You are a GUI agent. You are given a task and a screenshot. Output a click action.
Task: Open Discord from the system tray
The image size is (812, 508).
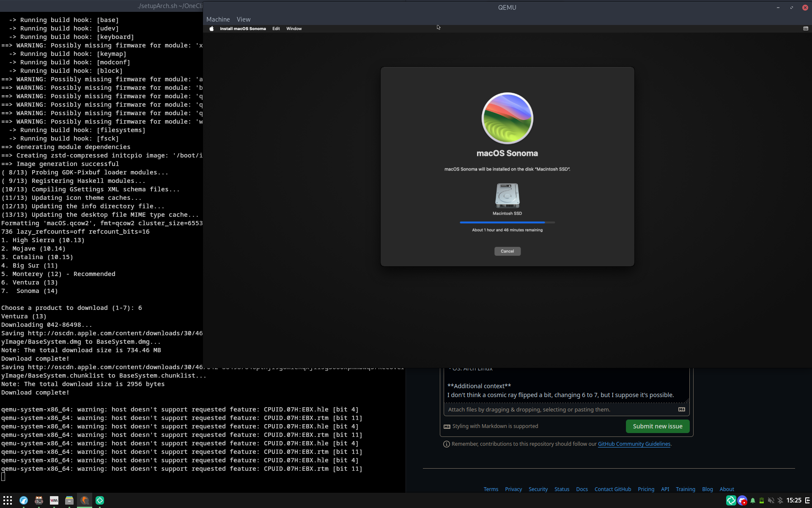click(x=741, y=500)
